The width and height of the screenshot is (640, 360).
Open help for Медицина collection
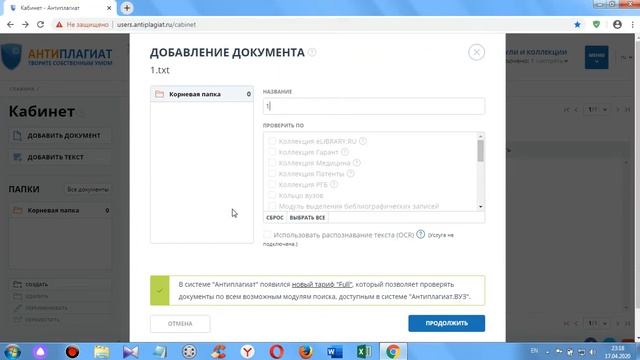tap(356, 163)
